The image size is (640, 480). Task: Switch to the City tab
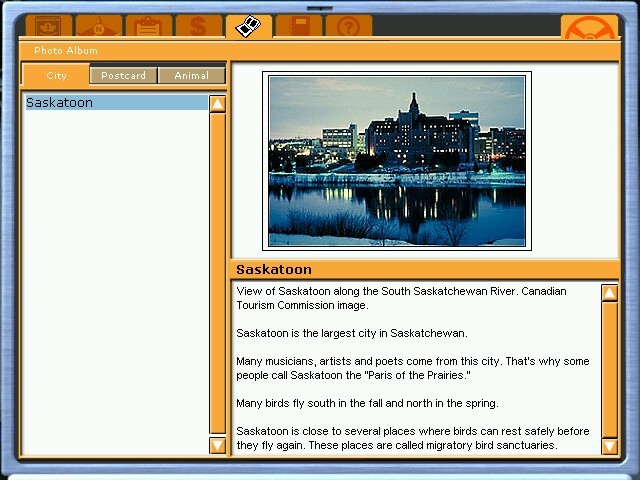point(56,76)
